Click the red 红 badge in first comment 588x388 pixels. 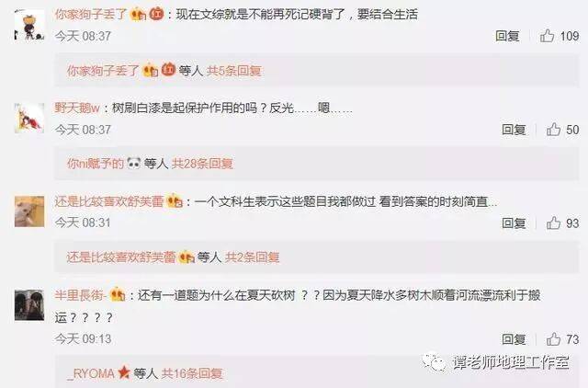pyautogui.click(x=156, y=14)
